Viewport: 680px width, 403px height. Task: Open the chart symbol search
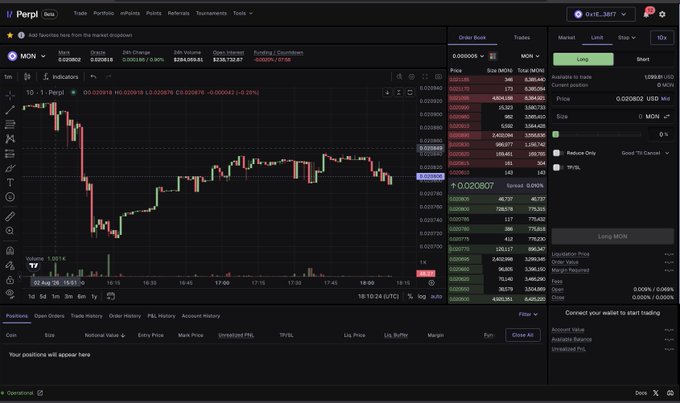[399, 77]
